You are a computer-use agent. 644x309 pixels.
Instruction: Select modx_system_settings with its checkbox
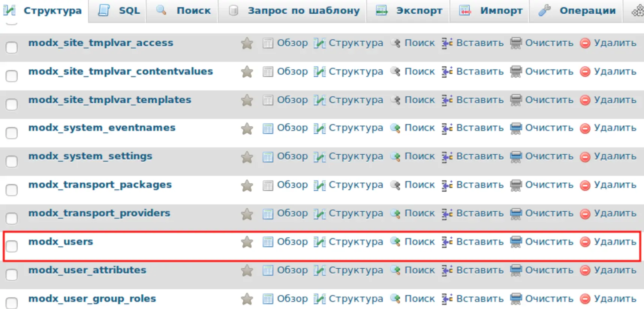click(x=12, y=161)
